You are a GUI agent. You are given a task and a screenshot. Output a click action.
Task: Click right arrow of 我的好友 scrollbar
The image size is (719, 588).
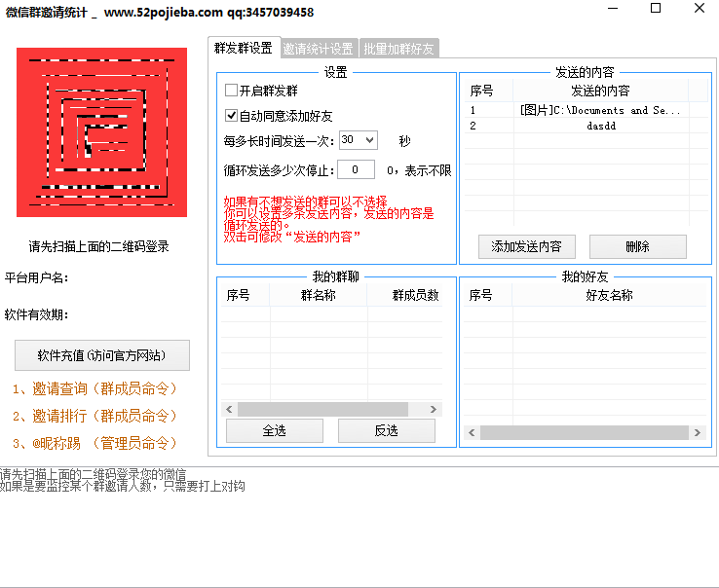pyautogui.click(x=698, y=432)
